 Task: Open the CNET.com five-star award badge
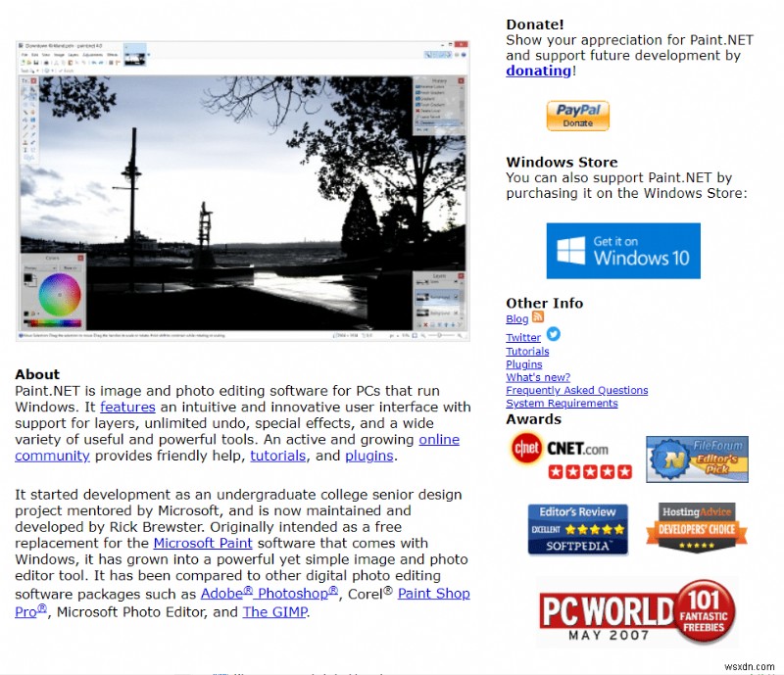[571, 456]
